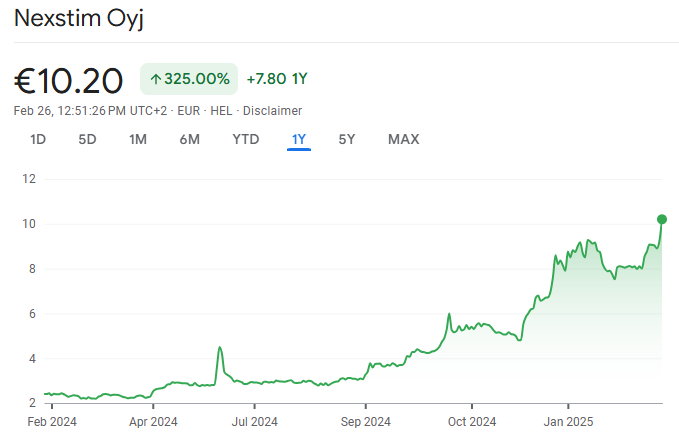The image size is (679, 443).
Task: Select the YTD range tab
Action: (x=246, y=139)
